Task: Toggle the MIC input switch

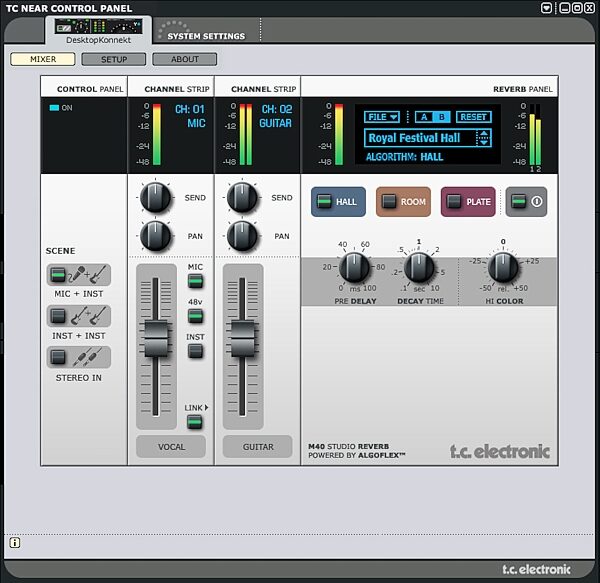Action: pos(195,282)
